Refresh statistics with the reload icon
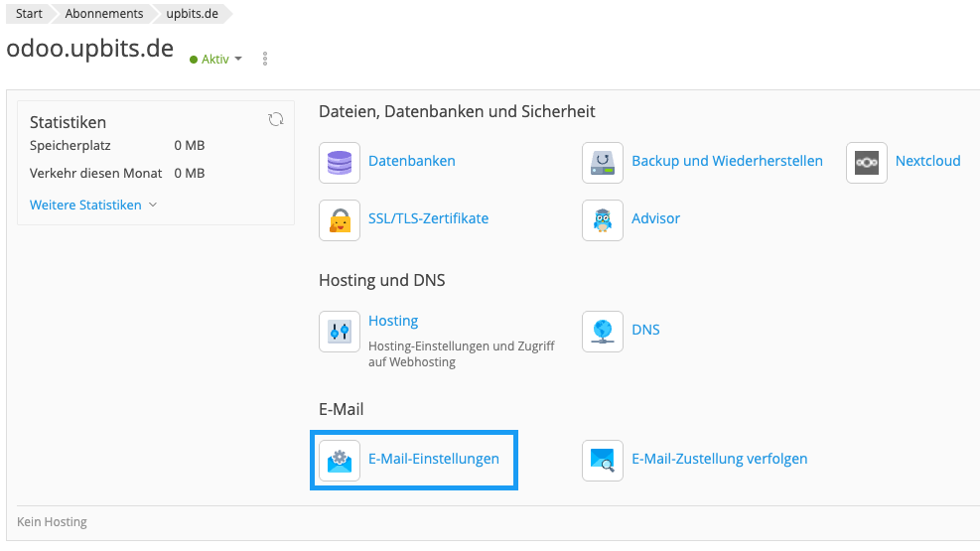The image size is (980, 551). click(x=276, y=120)
